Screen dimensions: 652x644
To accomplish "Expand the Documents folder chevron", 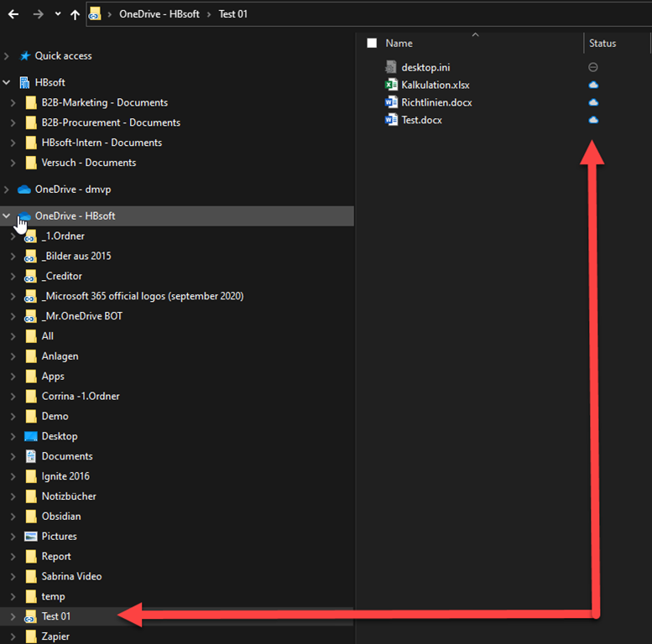I will [x=13, y=457].
